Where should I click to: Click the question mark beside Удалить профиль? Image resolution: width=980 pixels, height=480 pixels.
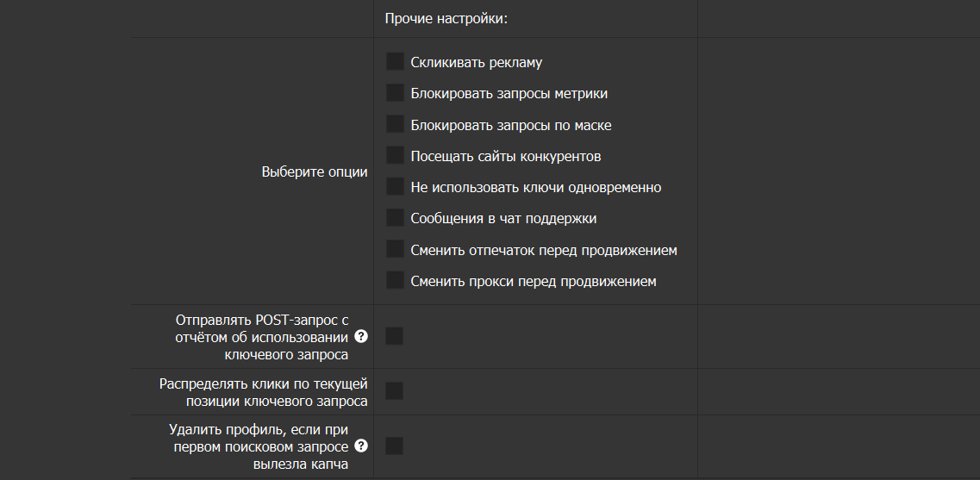pos(361,446)
